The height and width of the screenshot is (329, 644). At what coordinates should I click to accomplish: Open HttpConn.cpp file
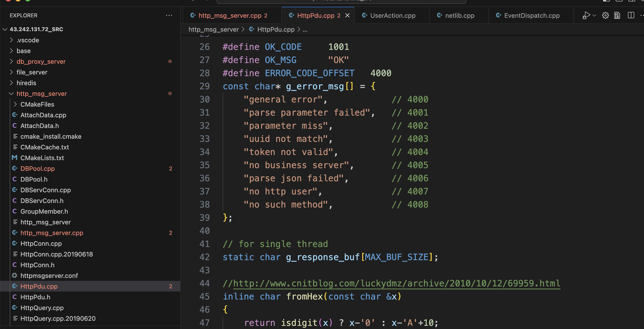pos(90,244)
